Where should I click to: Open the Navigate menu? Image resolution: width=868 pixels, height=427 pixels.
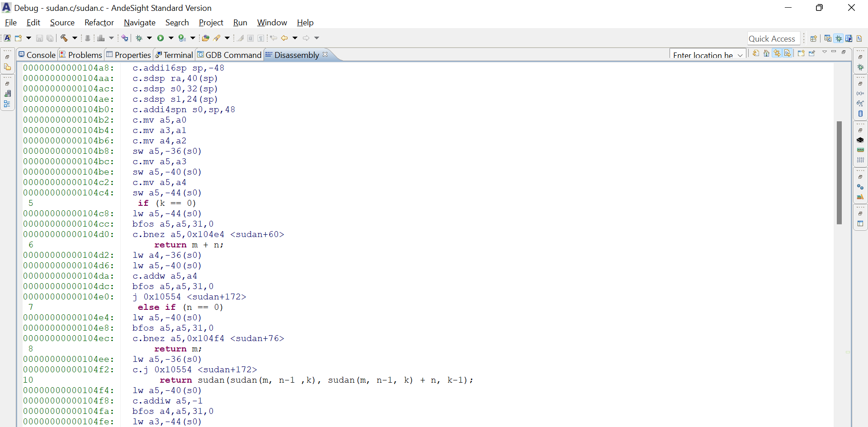click(139, 23)
